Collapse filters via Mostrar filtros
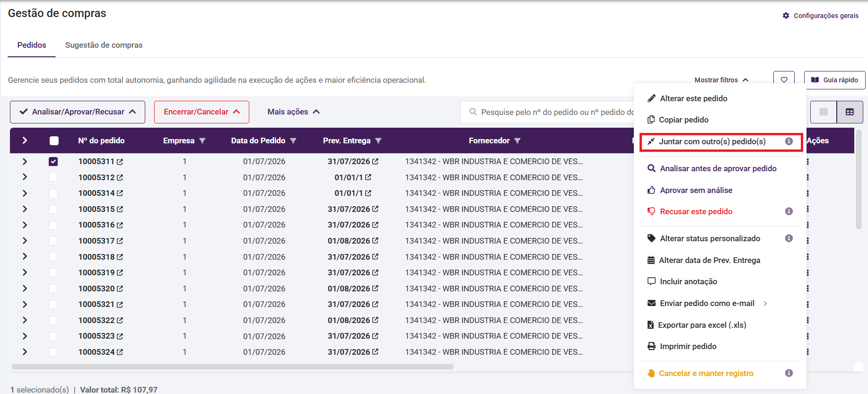 pos(721,80)
